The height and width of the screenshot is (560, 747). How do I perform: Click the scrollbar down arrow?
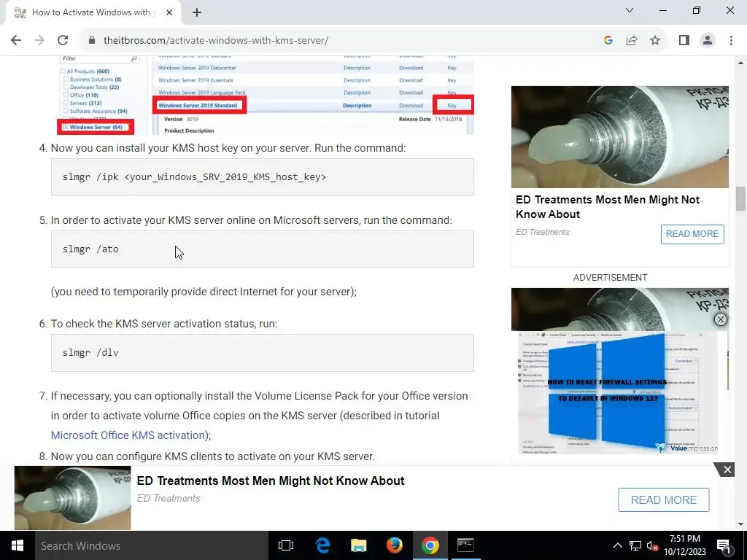[740, 525]
